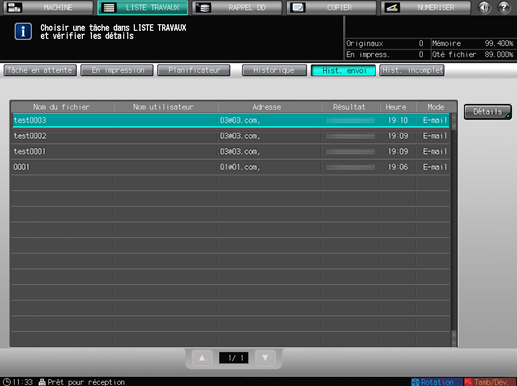517x386 pixels.
Task: Show the Tâche en attente list
Action: click(40, 70)
